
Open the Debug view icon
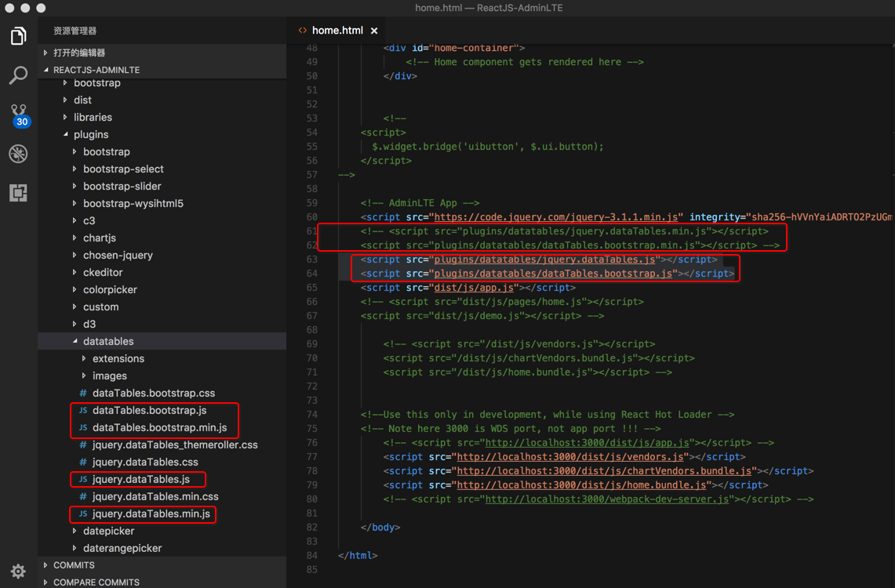tap(18, 153)
